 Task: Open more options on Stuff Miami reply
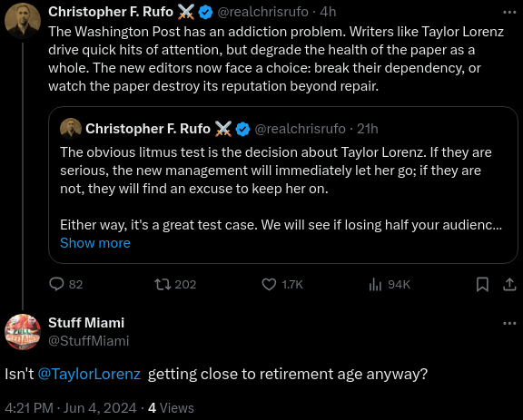click(509, 323)
